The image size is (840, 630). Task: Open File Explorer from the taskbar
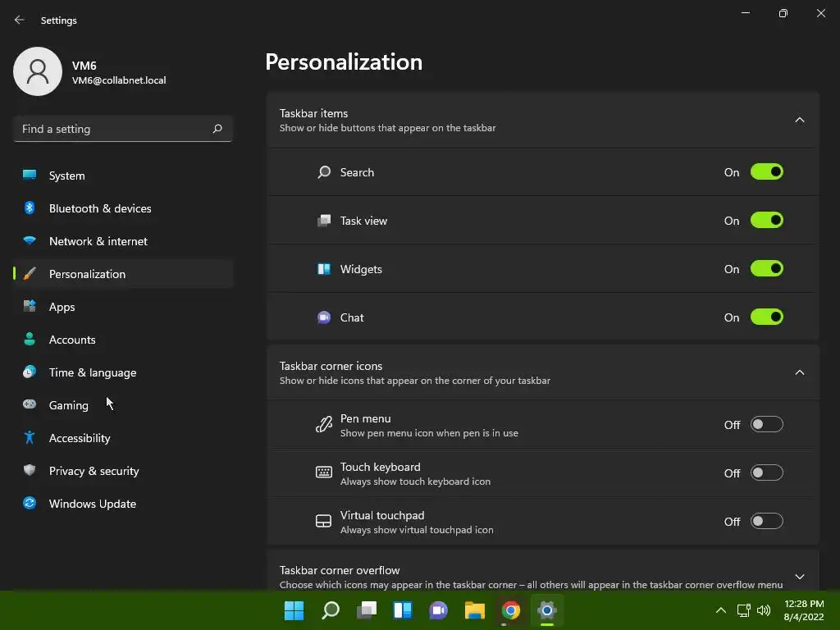475,610
